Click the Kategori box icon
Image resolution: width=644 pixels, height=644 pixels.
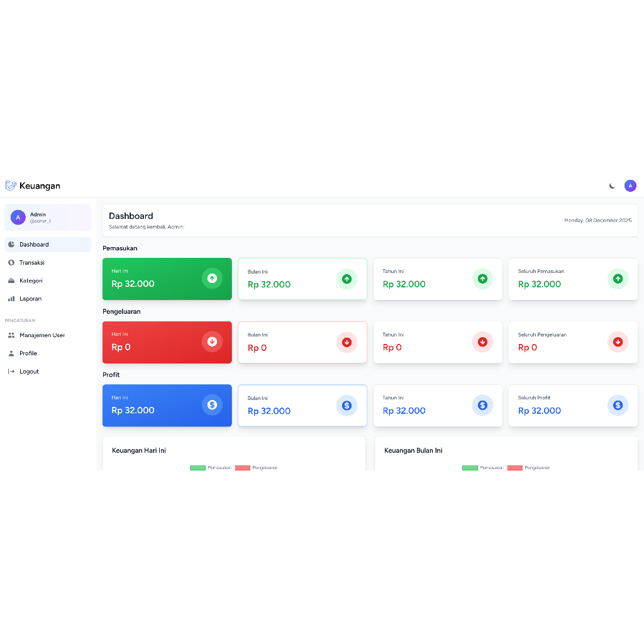[x=11, y=280]
